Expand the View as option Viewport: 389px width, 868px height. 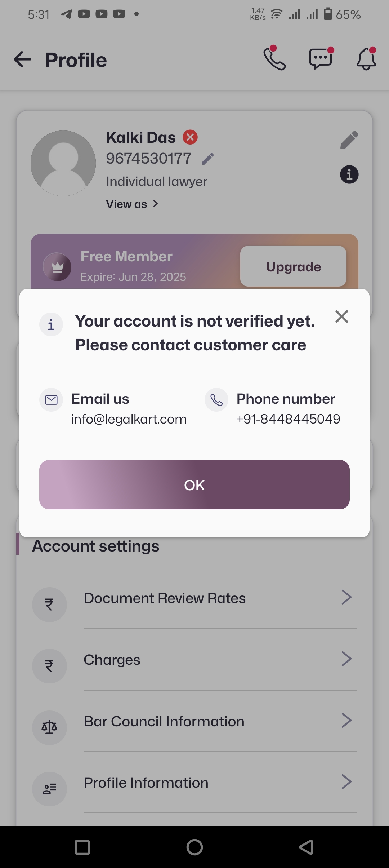tap(132, 204)
